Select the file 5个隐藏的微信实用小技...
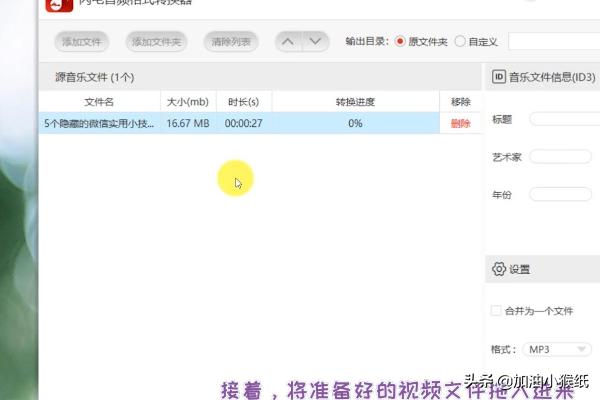600x400 pixels. 99,123
